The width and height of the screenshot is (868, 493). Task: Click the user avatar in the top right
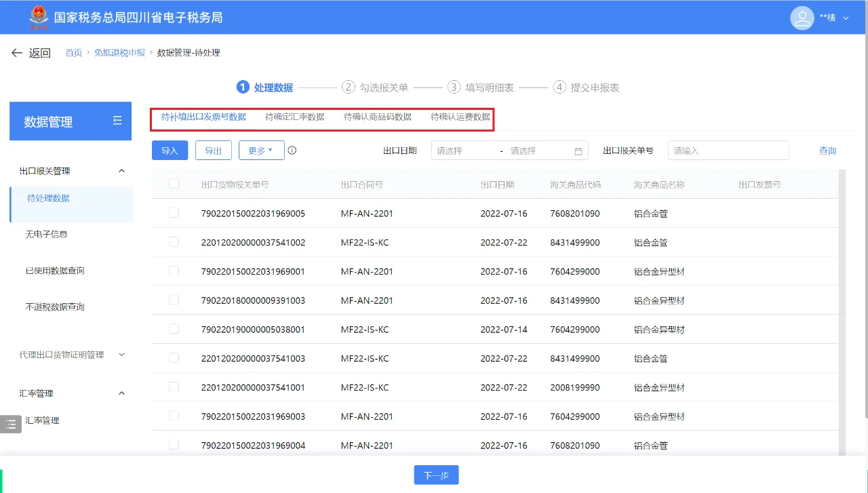802,18
